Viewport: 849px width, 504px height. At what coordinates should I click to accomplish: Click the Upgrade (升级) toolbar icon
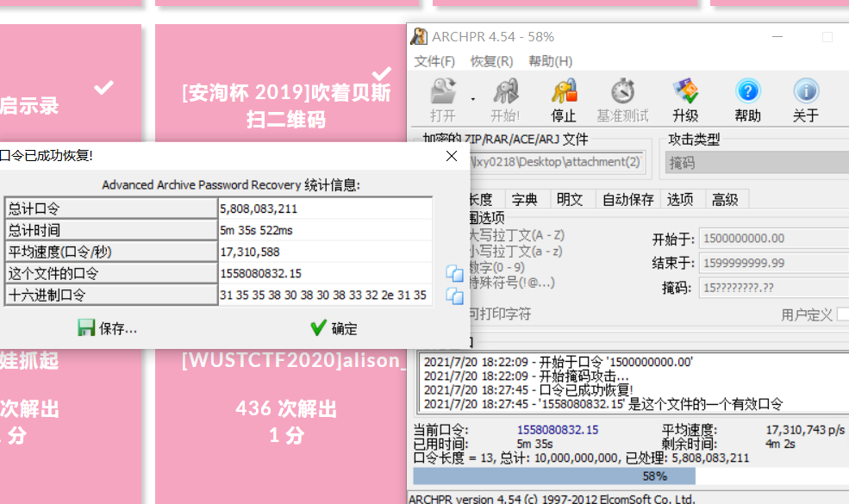(685, 99)
